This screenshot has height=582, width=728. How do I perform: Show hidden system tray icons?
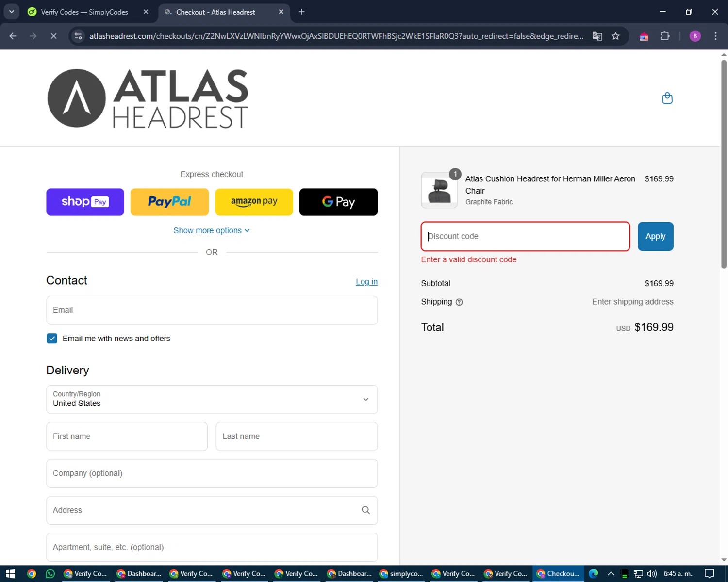tap(611, 574)
